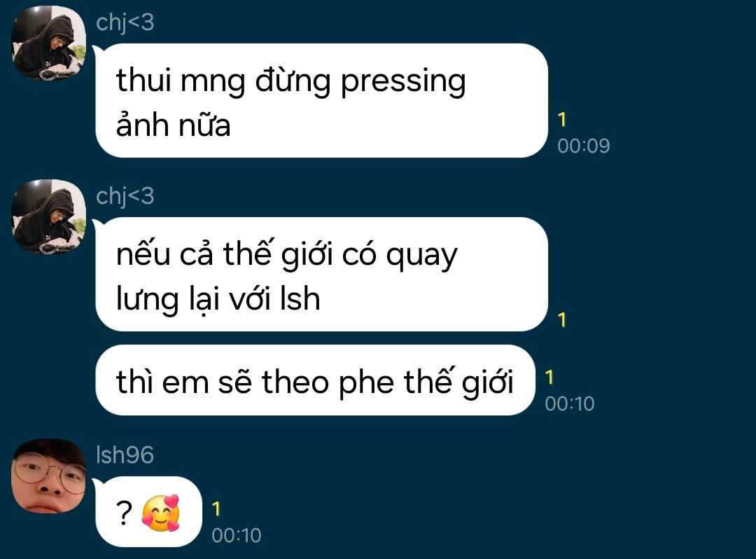Click the chj<3 username above the 'thui mng' message
The height and width of the screenshot is (559, 756).
coord(125,22)
